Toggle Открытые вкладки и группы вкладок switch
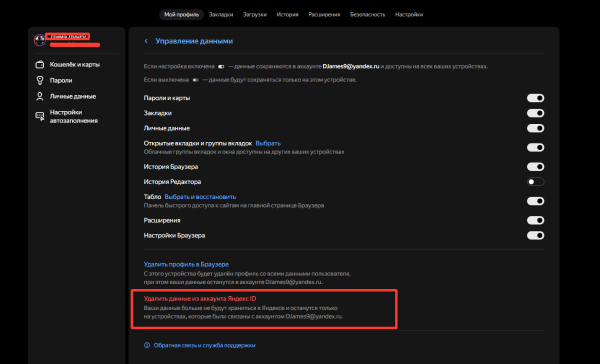600x364 pixels. point(535,147)
